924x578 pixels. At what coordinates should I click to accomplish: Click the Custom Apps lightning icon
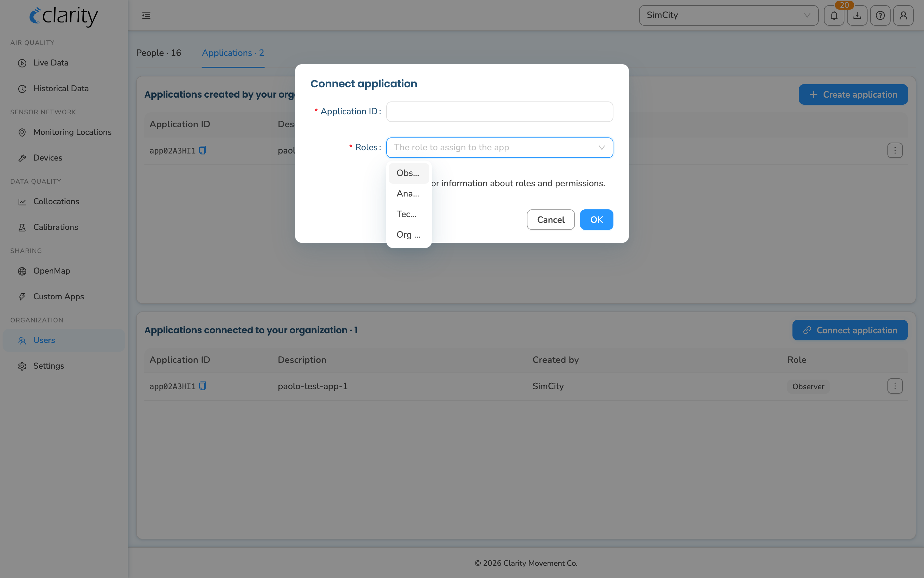tap(22, 297)
